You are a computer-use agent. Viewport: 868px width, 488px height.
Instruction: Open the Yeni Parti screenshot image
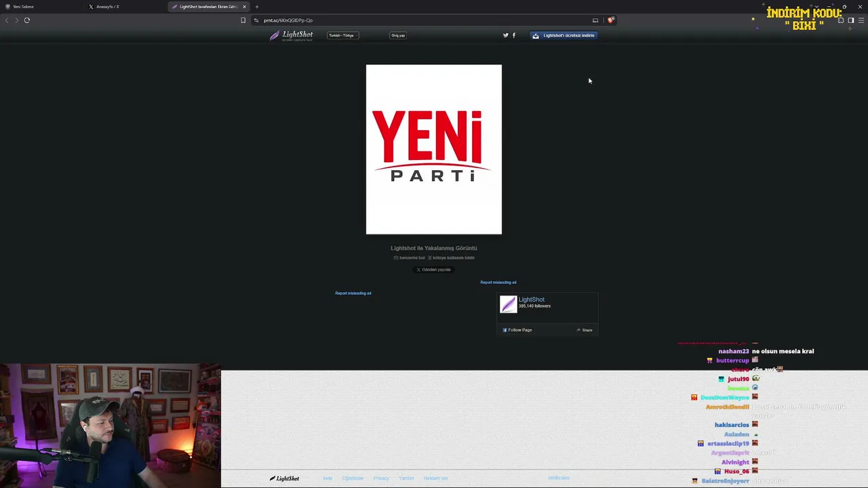(x=434, y=150)
